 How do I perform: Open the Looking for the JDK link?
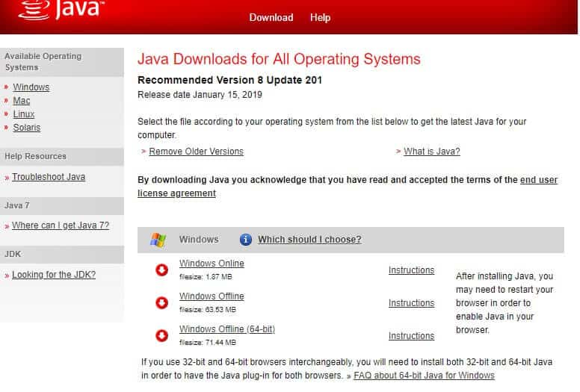coord(54,275)
